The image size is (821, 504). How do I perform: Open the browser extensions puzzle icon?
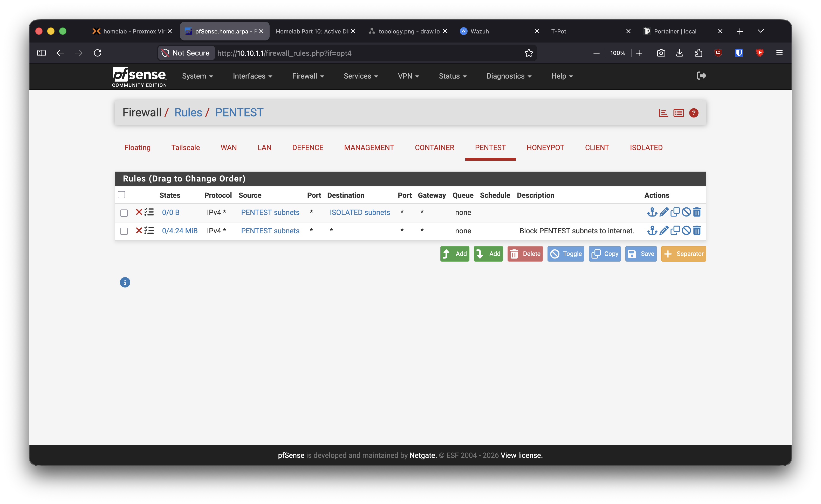click(698, 53)
